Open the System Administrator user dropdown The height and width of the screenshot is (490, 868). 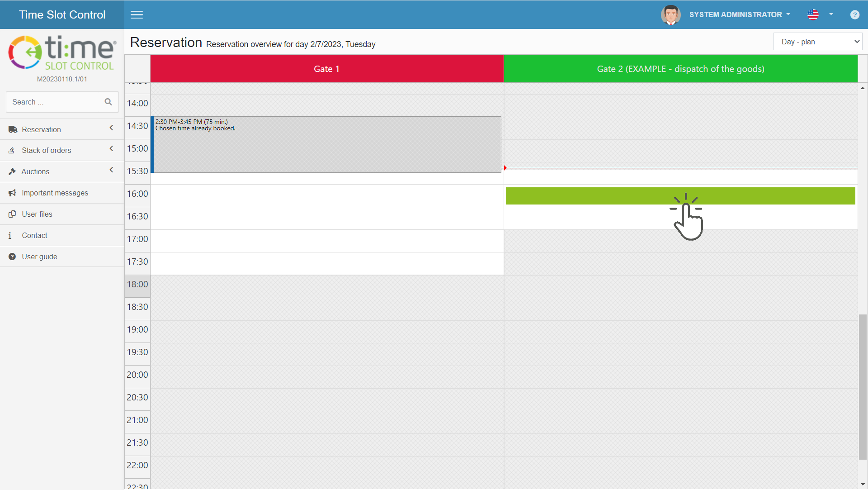pos(740,15)
